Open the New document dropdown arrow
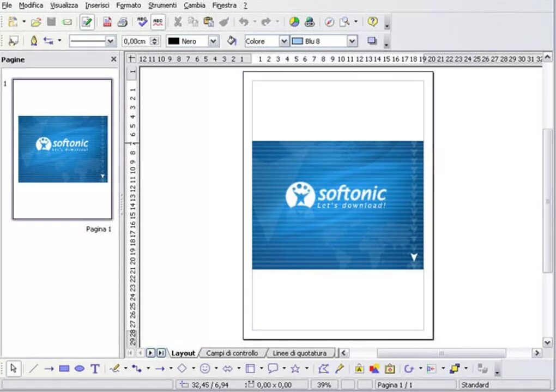The height and width of the screenshot is (392, 556). pyautogui.click(x=24, y=22)
